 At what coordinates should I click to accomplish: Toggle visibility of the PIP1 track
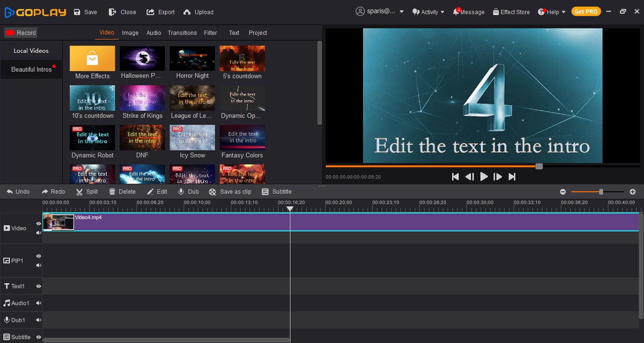coord(39,256)
